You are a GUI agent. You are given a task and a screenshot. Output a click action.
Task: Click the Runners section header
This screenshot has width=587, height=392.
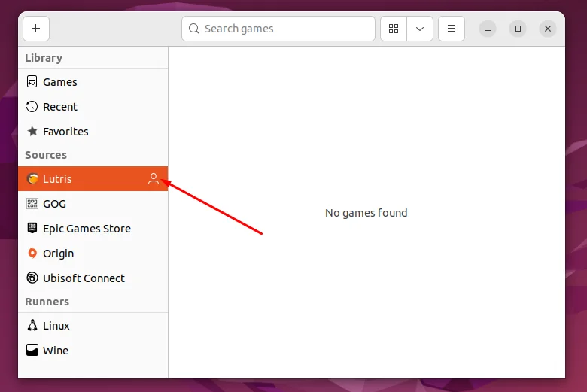tap(47, 302)
